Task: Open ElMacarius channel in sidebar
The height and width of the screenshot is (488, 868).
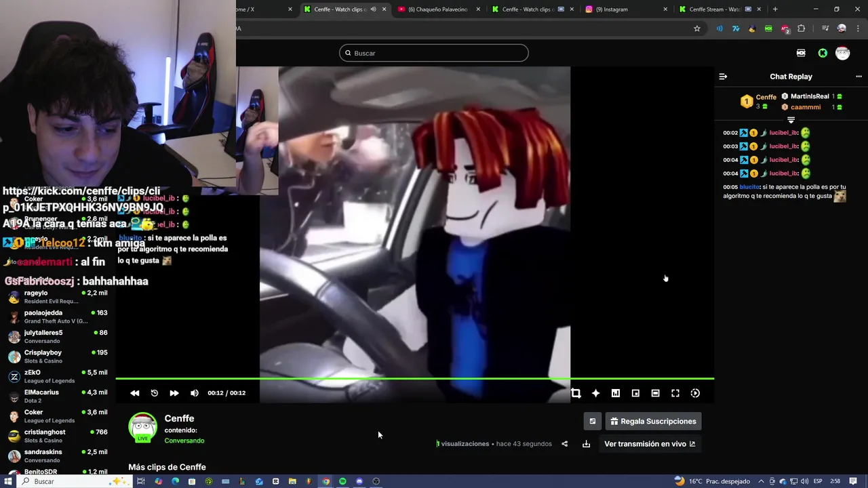Action: (58, 396)
